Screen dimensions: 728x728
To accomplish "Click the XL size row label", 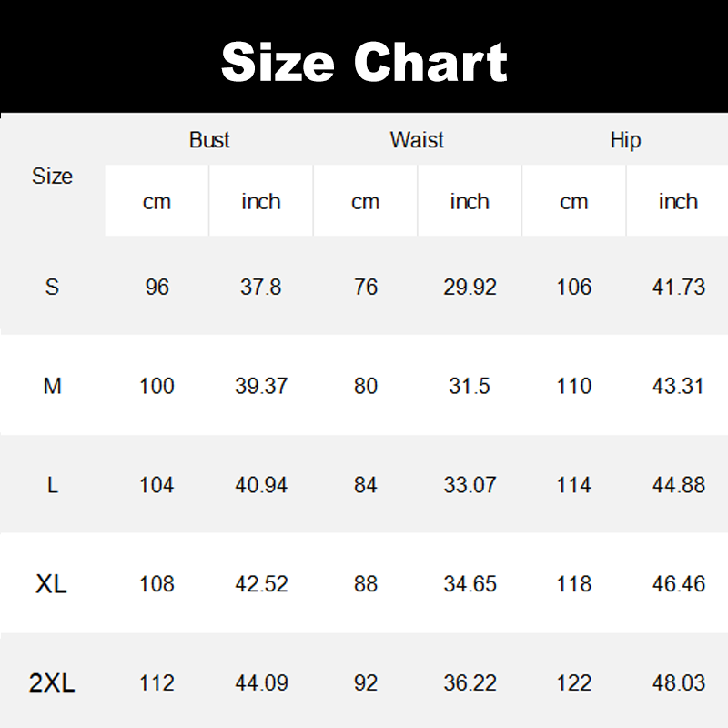I will click(52, 584).
